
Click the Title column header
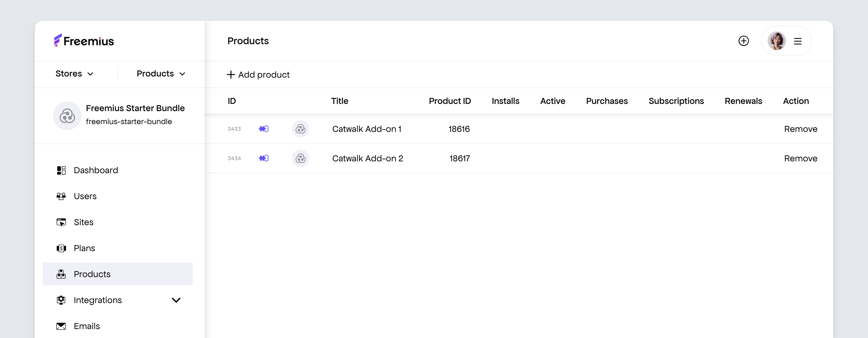(340, 101)
